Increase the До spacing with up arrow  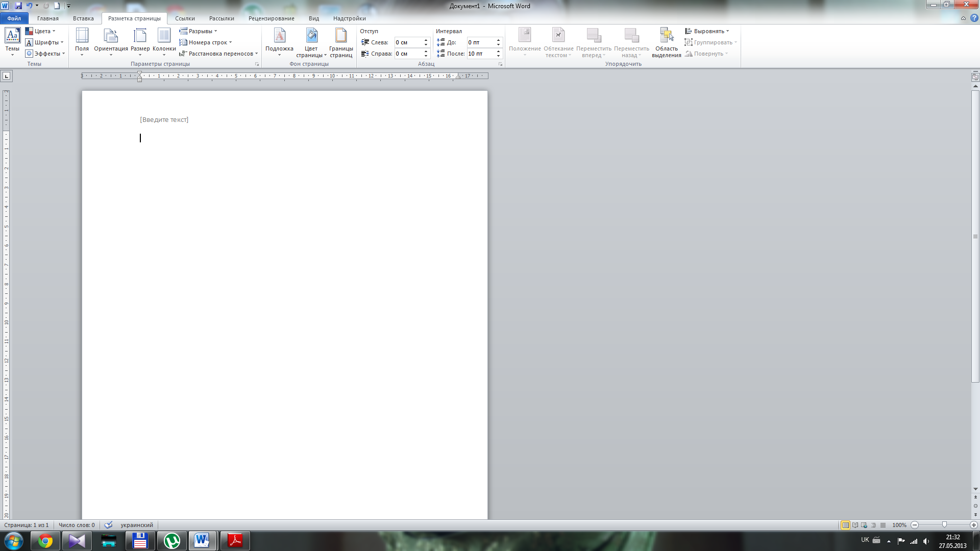point(499,40)
